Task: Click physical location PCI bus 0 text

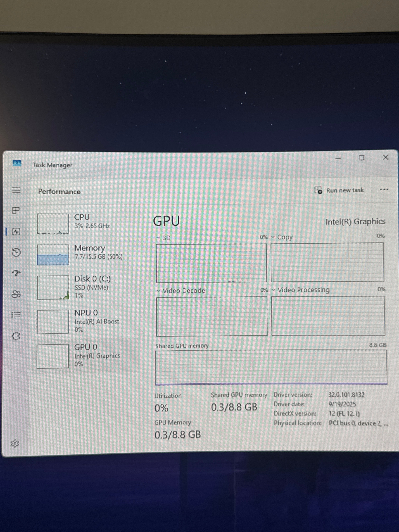Action: 358,423
